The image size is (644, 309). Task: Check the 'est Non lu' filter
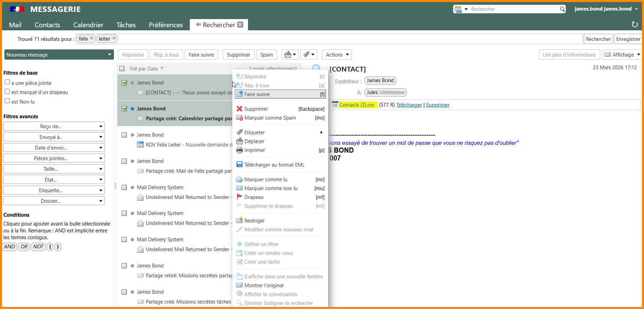coord(7,101)
